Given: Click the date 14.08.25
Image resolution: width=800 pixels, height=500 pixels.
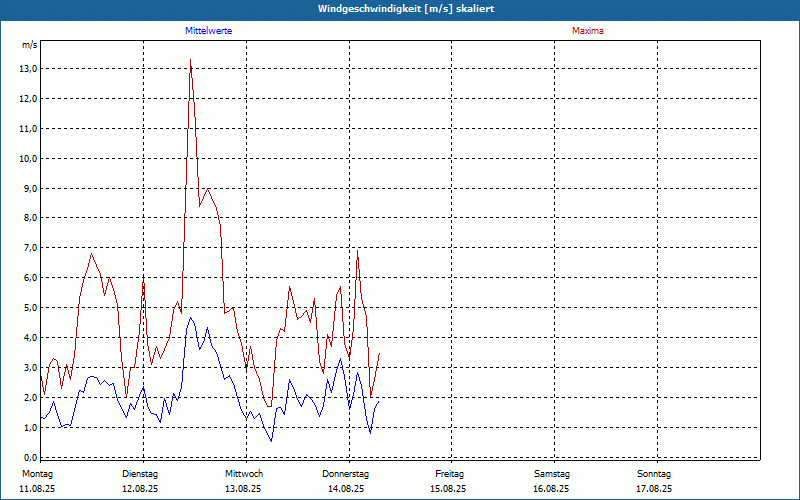Looking at the screenshot, I should click(x=346, y=489).
